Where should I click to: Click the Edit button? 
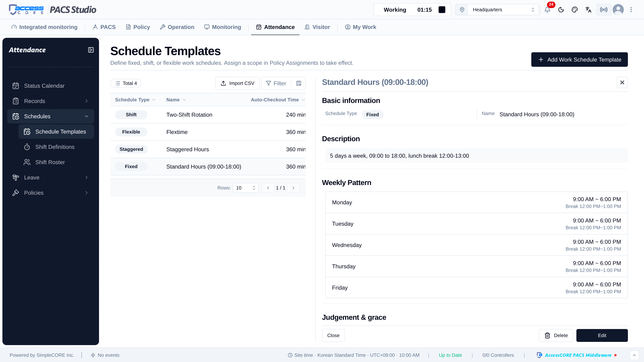(x=602, y=335)
